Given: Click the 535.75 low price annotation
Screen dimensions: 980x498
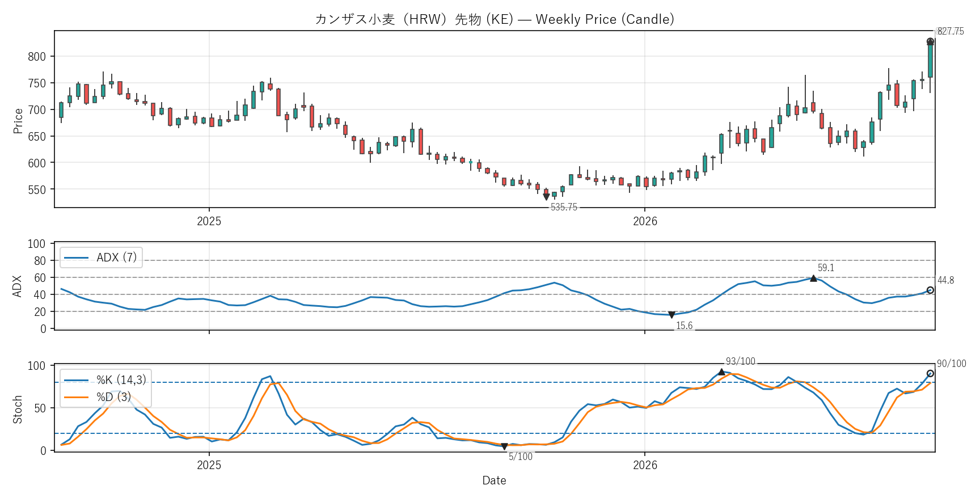Looking at the screenshot, I should pyautogui.click(x=564, y=207).
